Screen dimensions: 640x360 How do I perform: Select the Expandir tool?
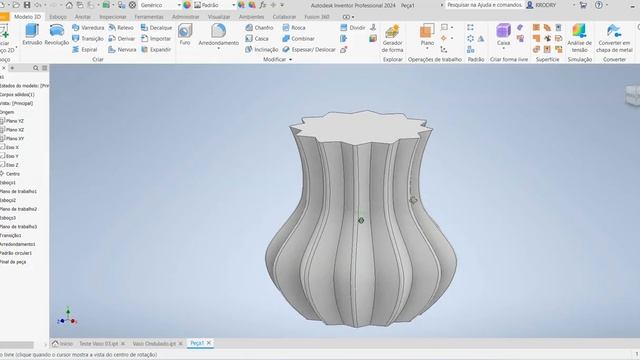click(x=156, y=49)
